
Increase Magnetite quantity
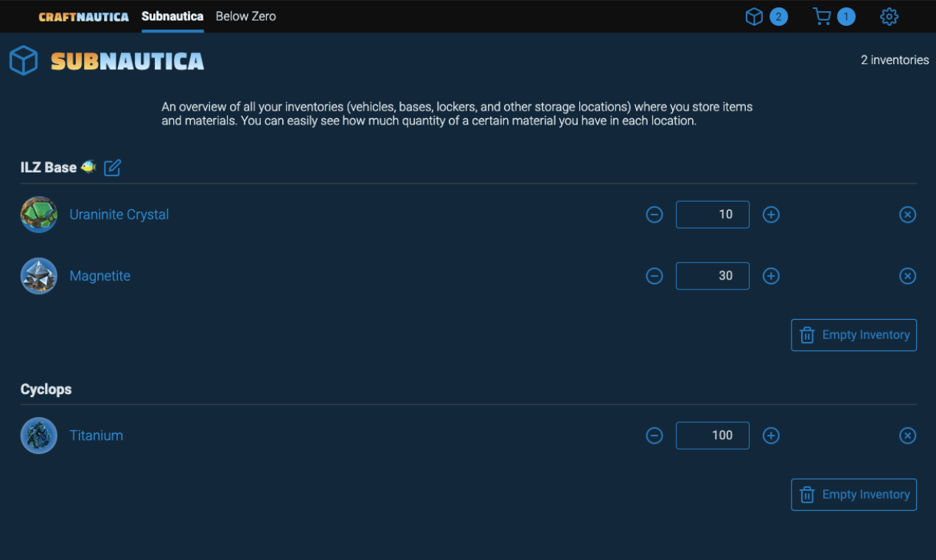pyautogui.click(x=771, y=276)
